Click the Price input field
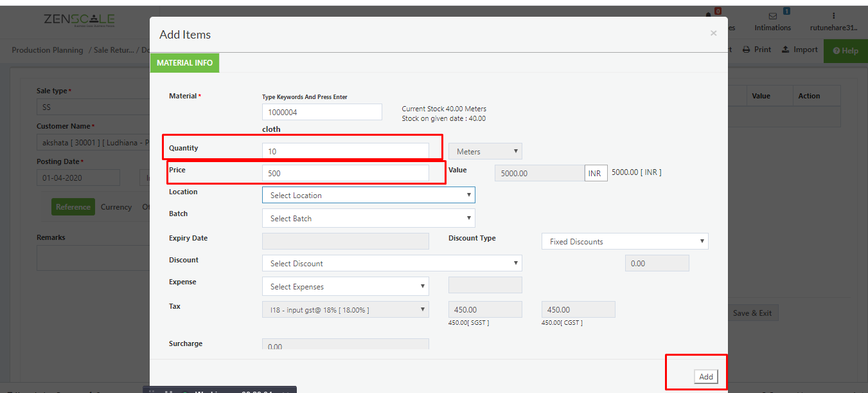The width and height of the screenshot is (868, 393). [x=346, y=173]
